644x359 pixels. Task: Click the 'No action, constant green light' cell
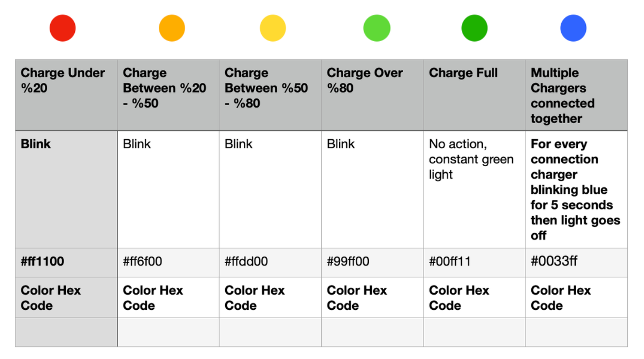[x=474, y=189]
